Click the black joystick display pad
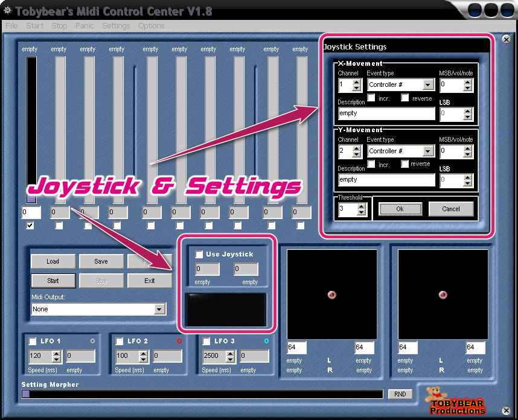The image size is (518, 420). pos(226,310)
